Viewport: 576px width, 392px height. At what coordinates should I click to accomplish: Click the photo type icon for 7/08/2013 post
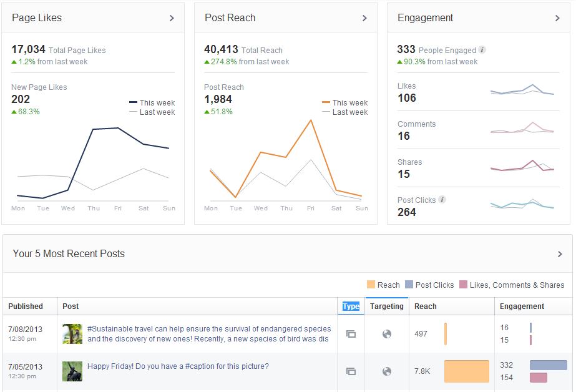point(351,334)
